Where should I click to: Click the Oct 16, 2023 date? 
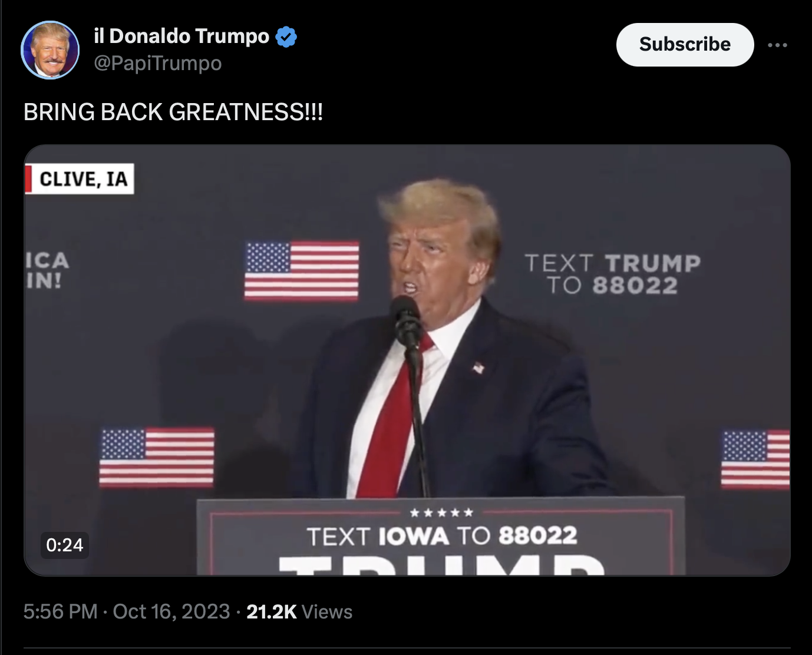point(171,611)
